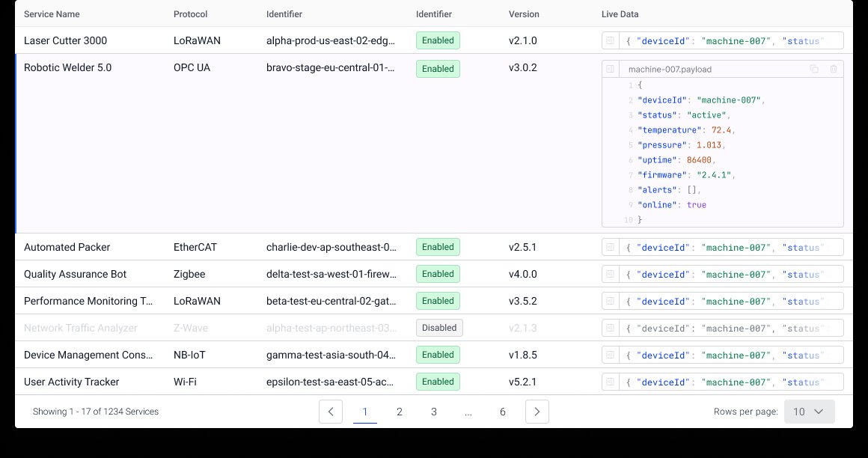This screenshot has width=868, height=458.
Task: Open the Device Management live data panel
Action: (611, 355)
